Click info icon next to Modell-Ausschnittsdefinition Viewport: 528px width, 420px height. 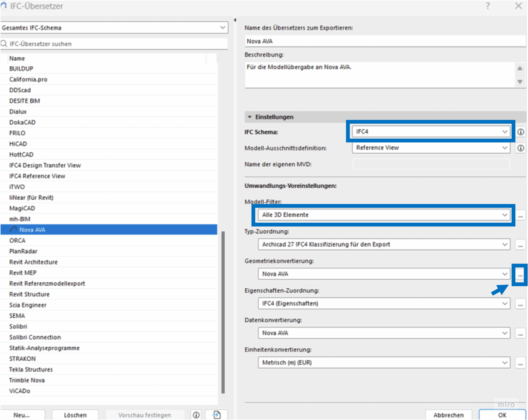[520, 148]
